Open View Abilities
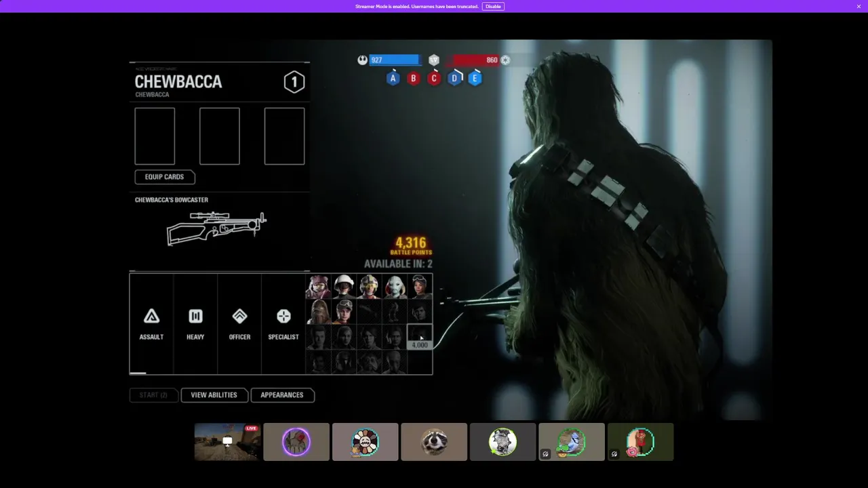868x488 pixels. click(214, 395)
